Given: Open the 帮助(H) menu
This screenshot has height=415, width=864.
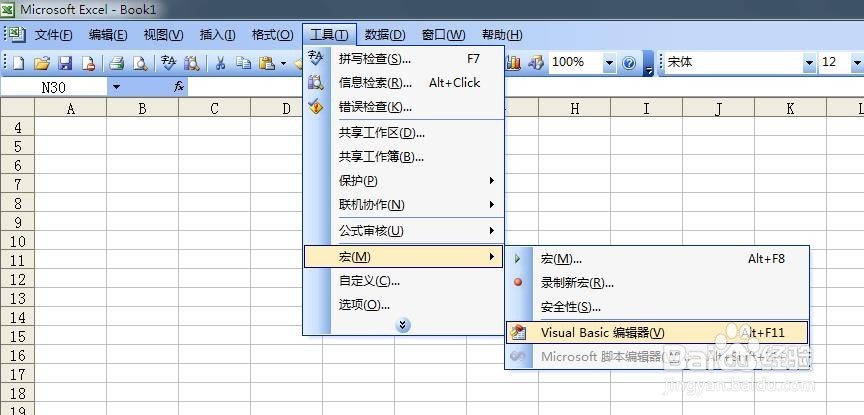Looking at the screenshot, I should coord(501,35).
